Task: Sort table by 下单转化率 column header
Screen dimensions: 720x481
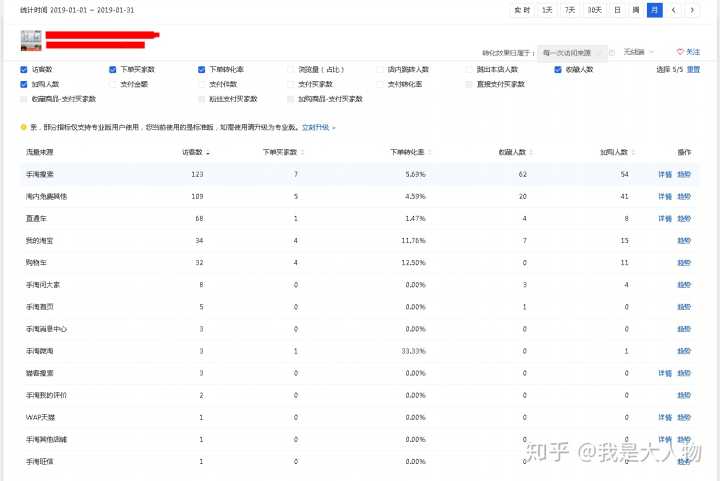Action: point(406,152)
